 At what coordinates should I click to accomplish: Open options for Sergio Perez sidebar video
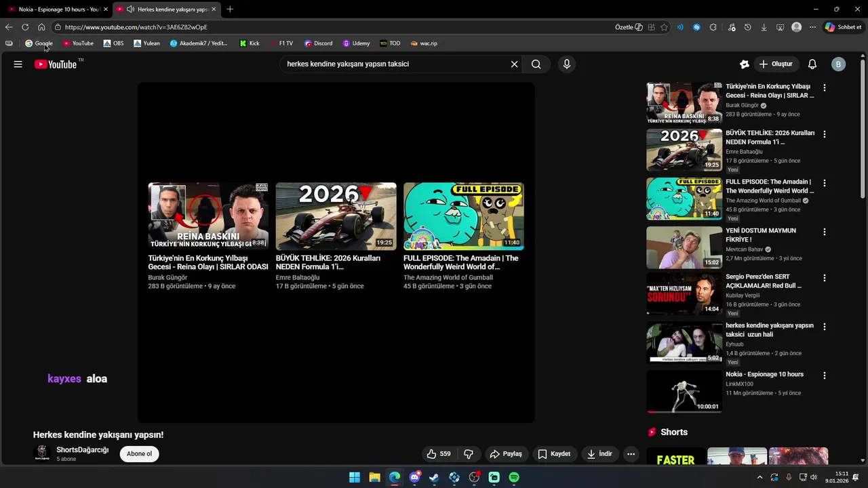point(825,278)
